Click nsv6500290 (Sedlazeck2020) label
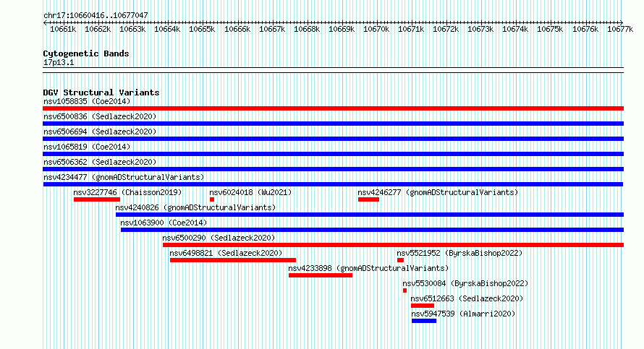Viewport: 644px width, 349px height. [x=219, y=238]
